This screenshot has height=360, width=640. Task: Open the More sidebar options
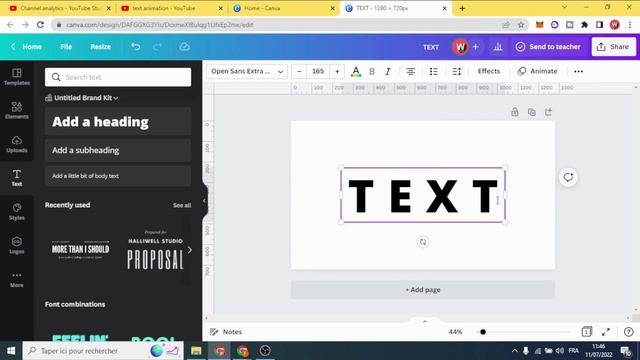(x=17, y=279)
